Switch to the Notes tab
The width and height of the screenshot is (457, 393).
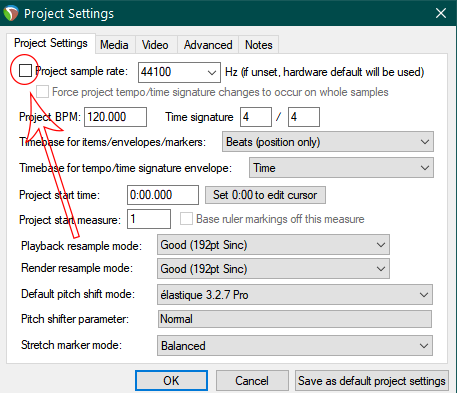(259, 45)
